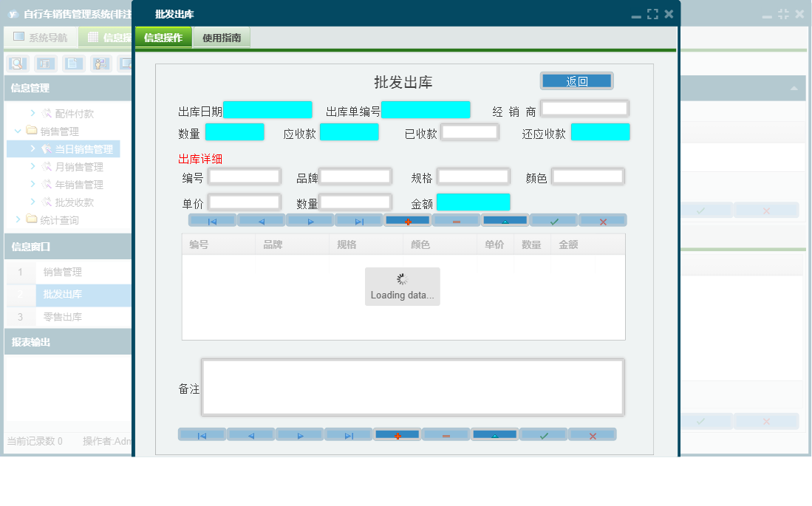The image size is (812, 506).
Task: Click the next record arrow icon
Action: tap(308, 220)
